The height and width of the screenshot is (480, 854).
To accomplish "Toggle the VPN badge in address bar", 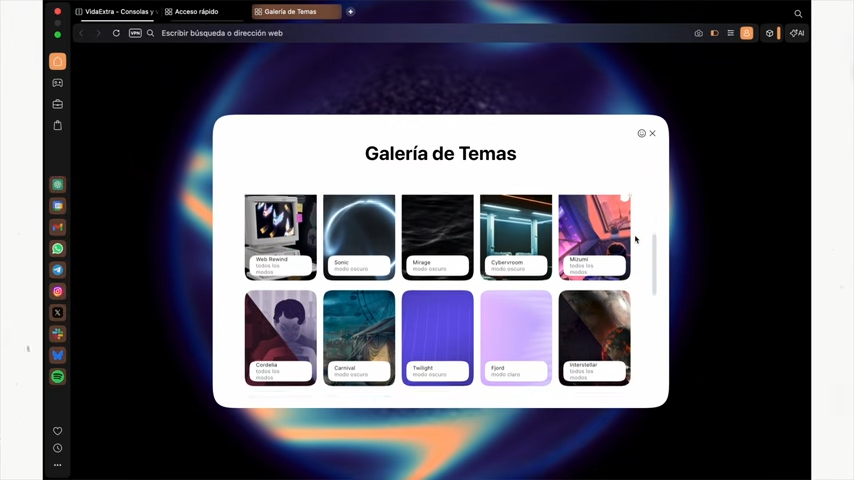I will (x=135, y=33).
